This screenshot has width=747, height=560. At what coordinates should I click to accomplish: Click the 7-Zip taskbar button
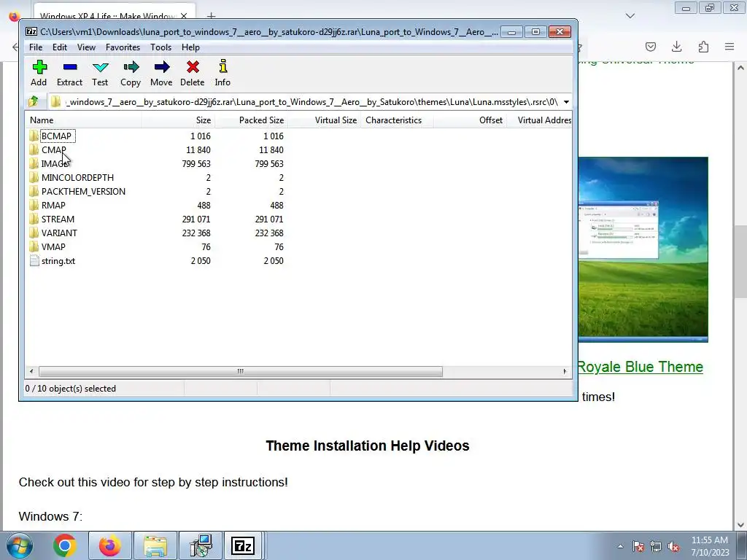(x=243, y=545)
